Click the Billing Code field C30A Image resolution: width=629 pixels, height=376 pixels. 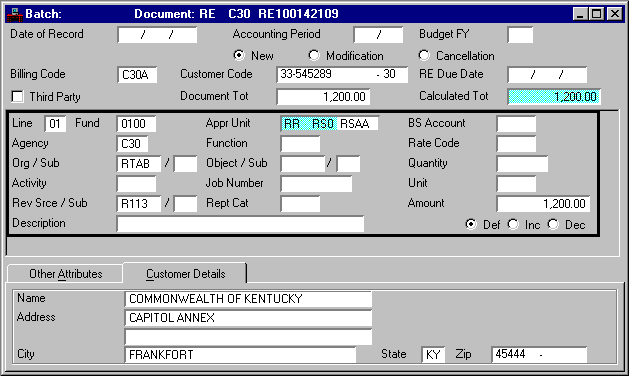tap(137, 75)
